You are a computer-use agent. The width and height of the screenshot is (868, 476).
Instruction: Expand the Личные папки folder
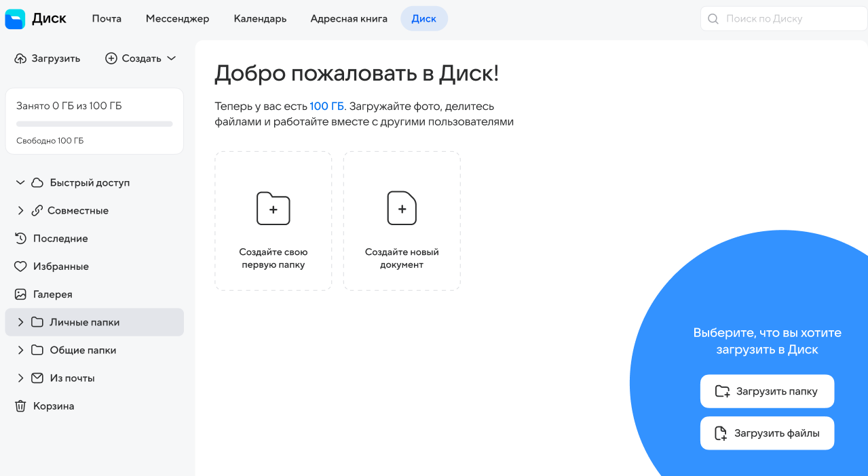click(x=20, y=322)
